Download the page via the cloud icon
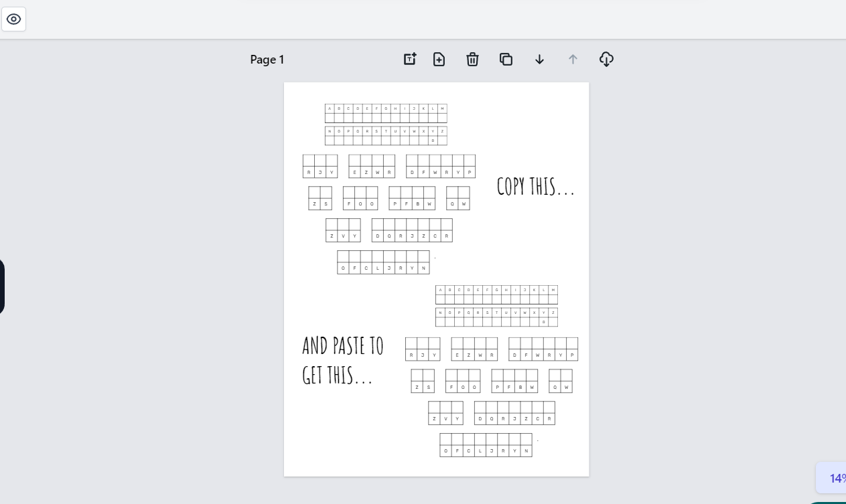This screenshot has height=504, width=846. click(606, 60)
